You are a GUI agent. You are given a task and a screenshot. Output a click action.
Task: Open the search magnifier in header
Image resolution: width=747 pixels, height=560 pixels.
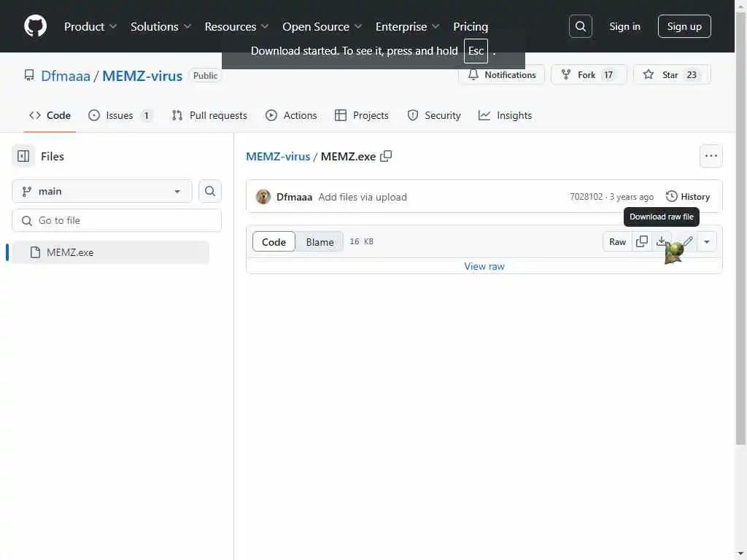pyautogui.click(x=580, y=26)
